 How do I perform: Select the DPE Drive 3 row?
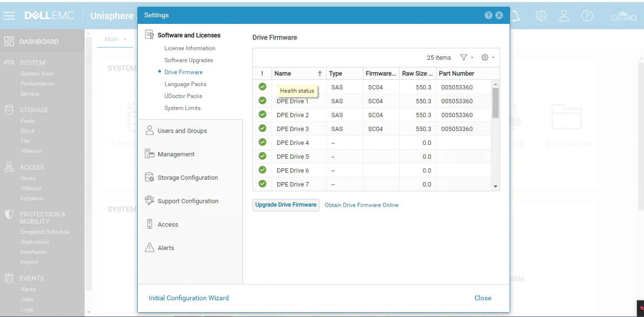[372, 129]
